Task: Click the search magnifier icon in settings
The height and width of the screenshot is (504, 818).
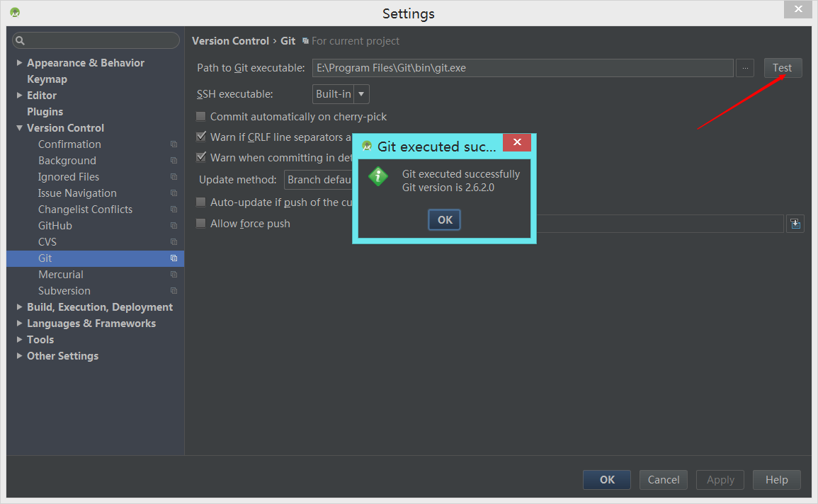Action: (x=20, y=40)
